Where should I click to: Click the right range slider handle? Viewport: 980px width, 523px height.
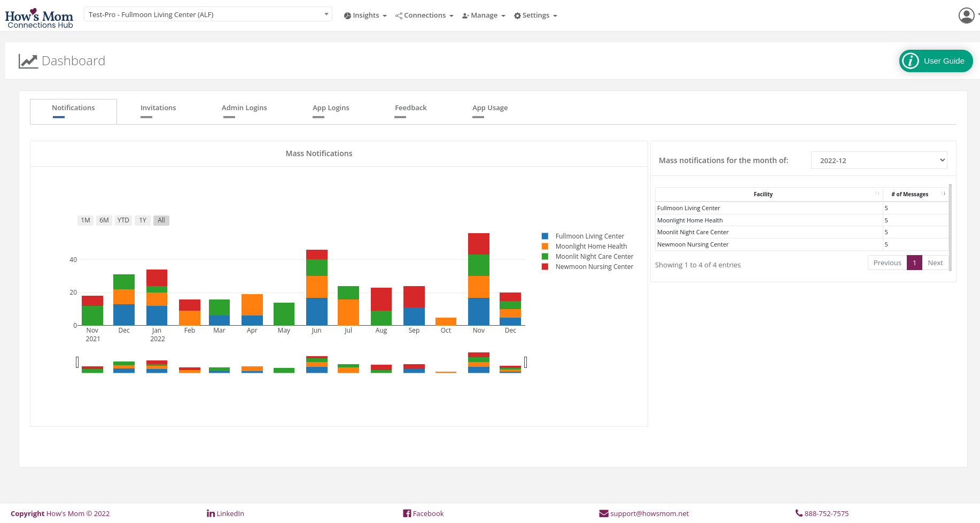pyautogui.click(x=526, y=363)
